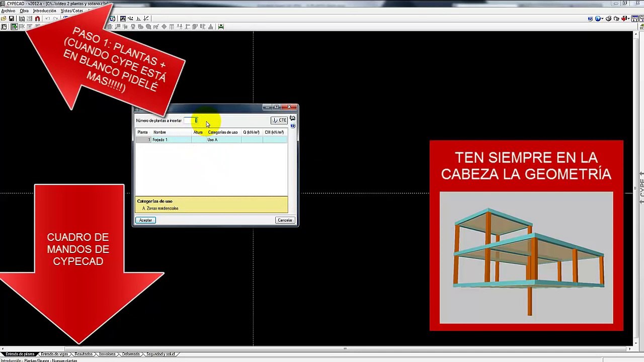Open the dropdown arrow next to the red arrow icon
644x362 pixels.
pyautogui.click(x=628, y=19)
